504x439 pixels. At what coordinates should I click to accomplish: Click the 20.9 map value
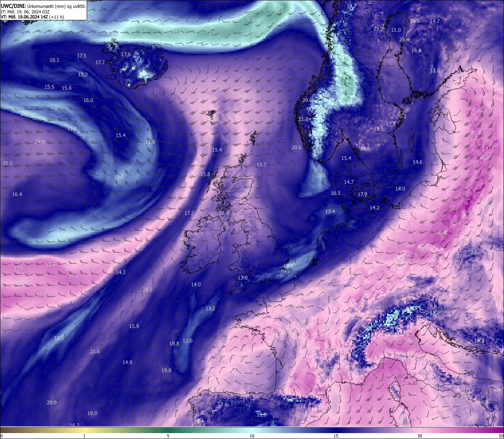pos(52,403)
